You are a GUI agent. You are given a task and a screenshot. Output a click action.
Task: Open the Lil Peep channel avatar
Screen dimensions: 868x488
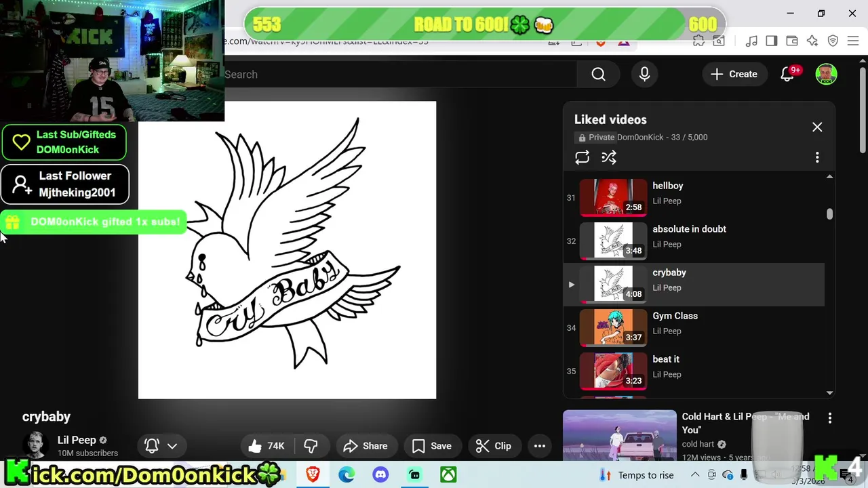pyautogui.click(x=35, y=445)
